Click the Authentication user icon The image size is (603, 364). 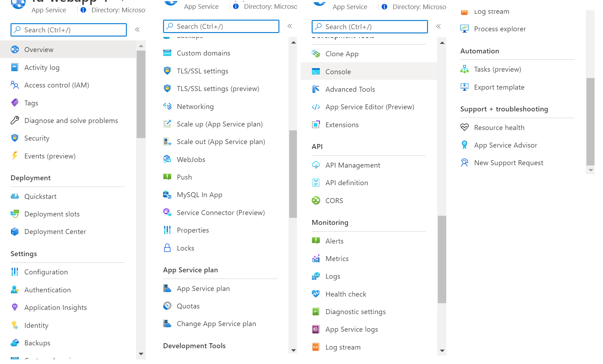point(15,290)
